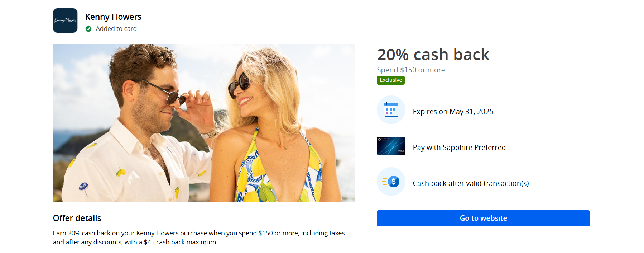The height and width of the screenshot is (253, 644).
Task: Click the Kenny Flowers merchant name
Action: point(113,17)
